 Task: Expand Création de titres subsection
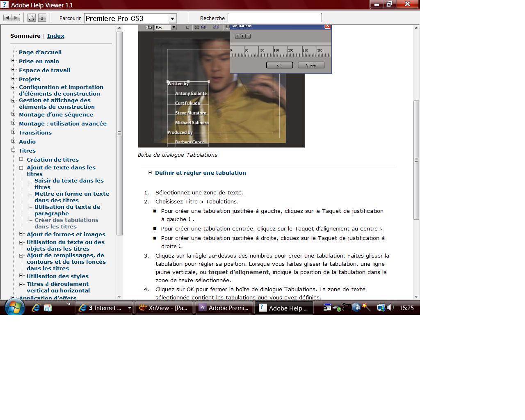[21, 159]
